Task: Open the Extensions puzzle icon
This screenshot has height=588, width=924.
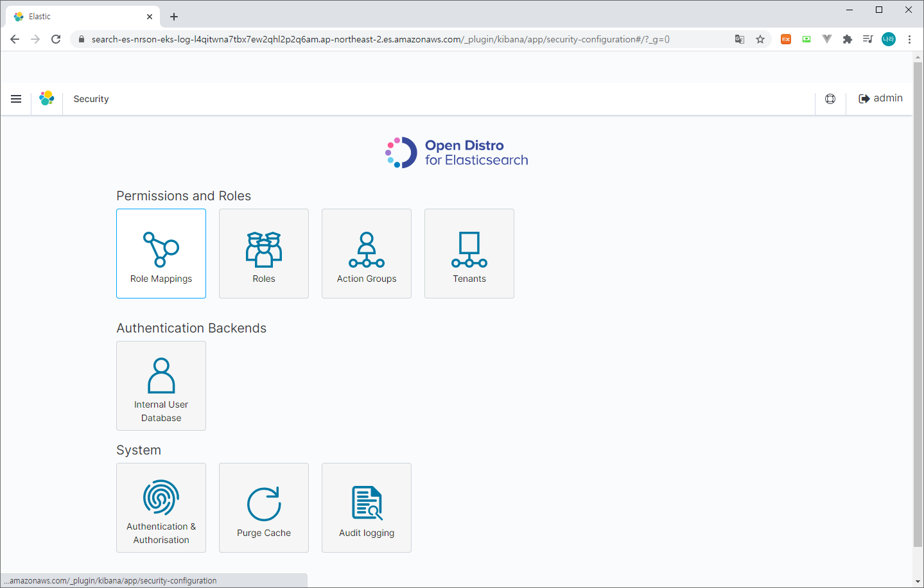Action: click(848, 39)
